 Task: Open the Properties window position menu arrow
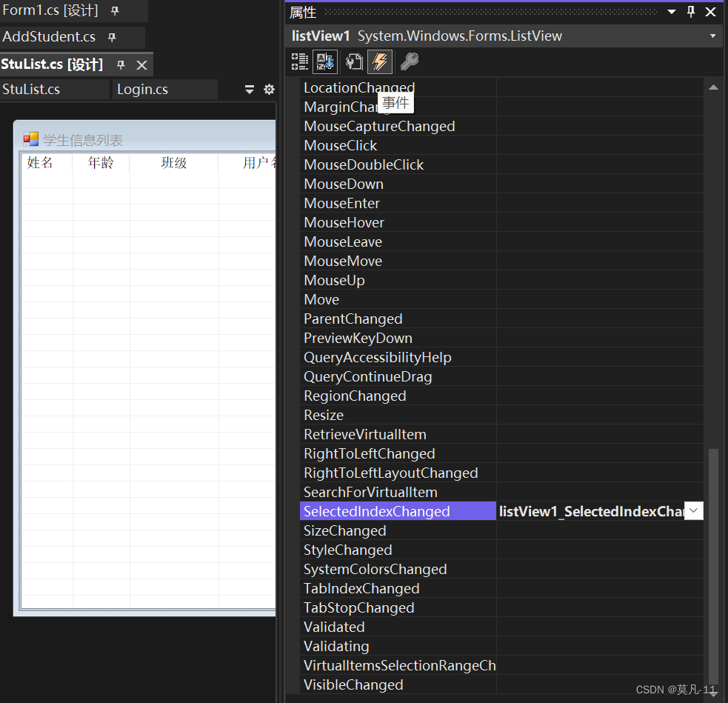pos(672,12)
